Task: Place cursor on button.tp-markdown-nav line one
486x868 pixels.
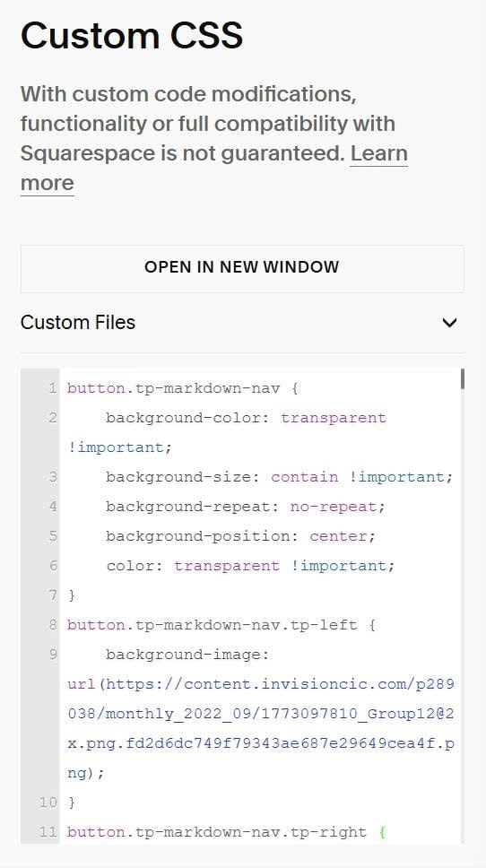Action: tap(183, 388)
